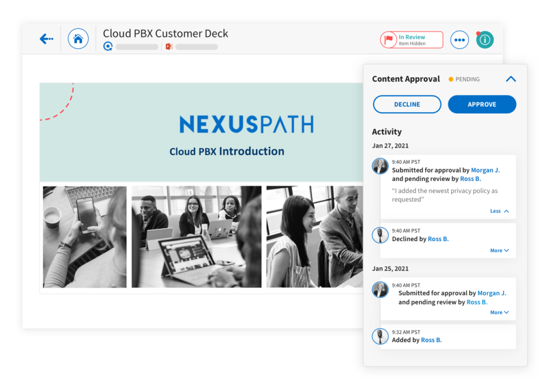550x392 pixels.
Task: Click the photo of team with laptops
Action: (197, 237)
